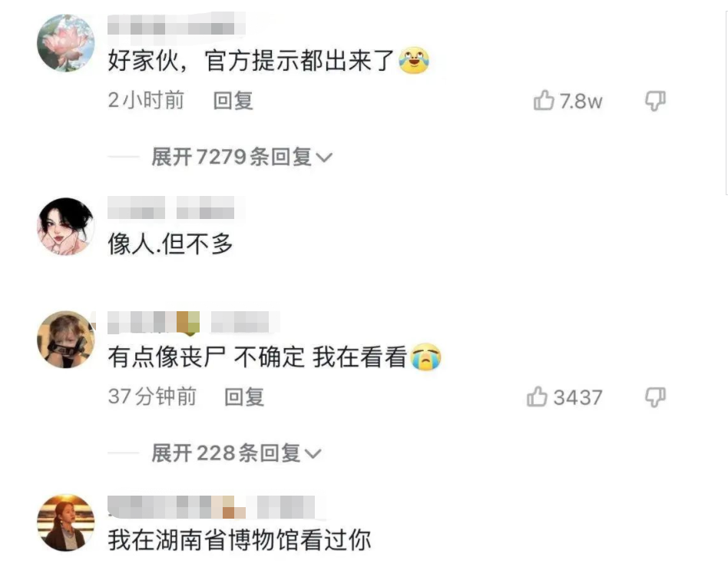The height and width of the screenshot is (564, 728).
Task: Open the black-haired woman illustration avatar
Action: pos(65,226)
